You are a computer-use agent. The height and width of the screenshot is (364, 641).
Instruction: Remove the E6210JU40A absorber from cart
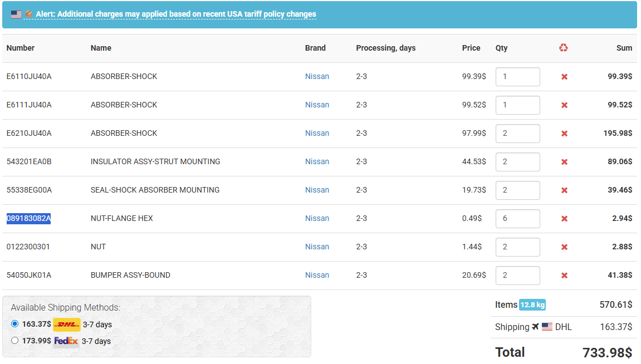pos(564,134)
